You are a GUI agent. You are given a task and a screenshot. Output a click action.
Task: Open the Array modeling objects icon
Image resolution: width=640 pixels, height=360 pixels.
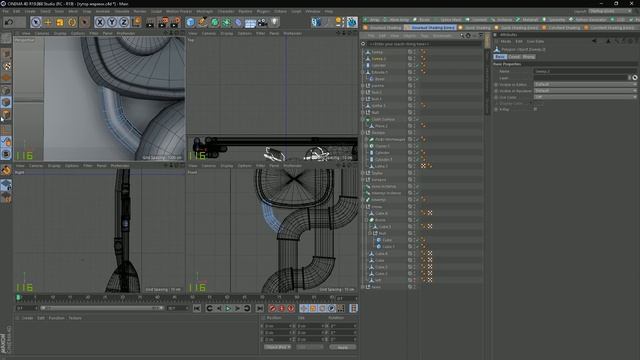[227, 22]
